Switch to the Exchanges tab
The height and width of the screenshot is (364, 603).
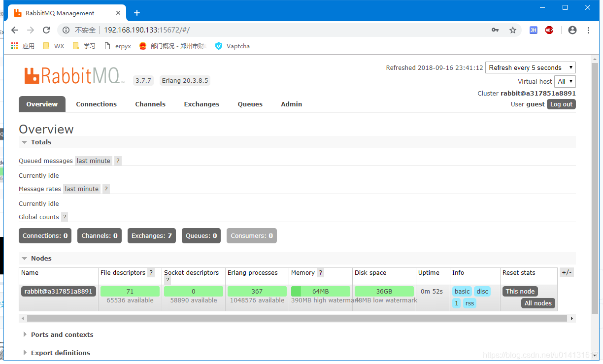[201, 104]
